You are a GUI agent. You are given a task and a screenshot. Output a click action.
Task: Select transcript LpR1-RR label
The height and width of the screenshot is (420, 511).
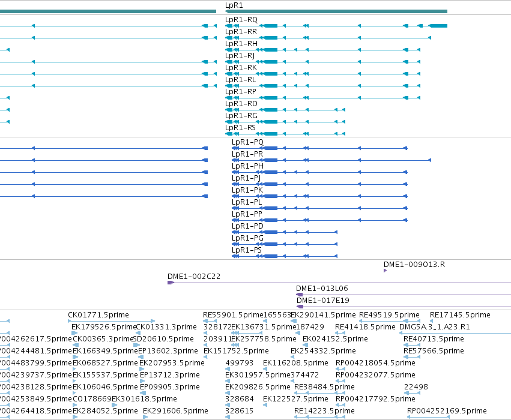pyautogui.click(x=241, y=32)
